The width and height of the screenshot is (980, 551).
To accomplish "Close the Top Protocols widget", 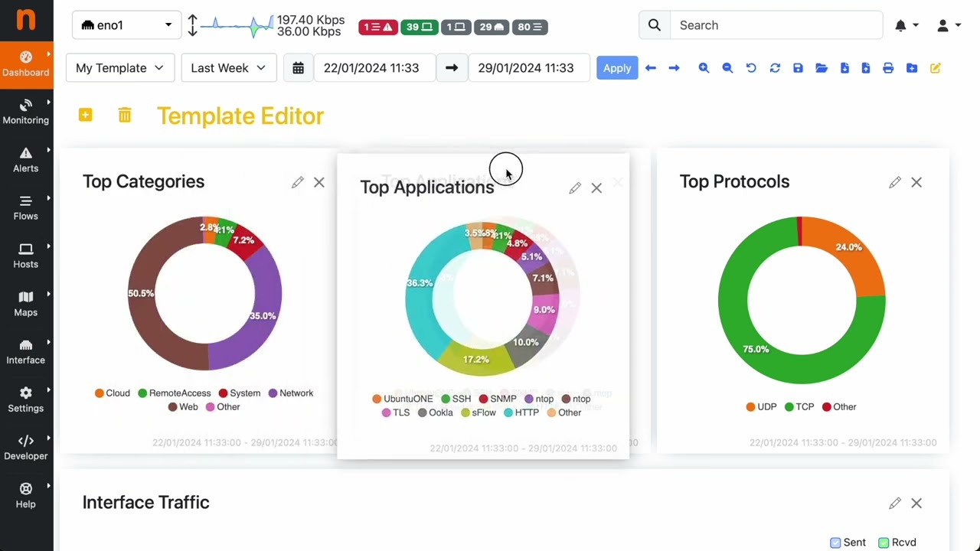I will click(x=916, y=182).
